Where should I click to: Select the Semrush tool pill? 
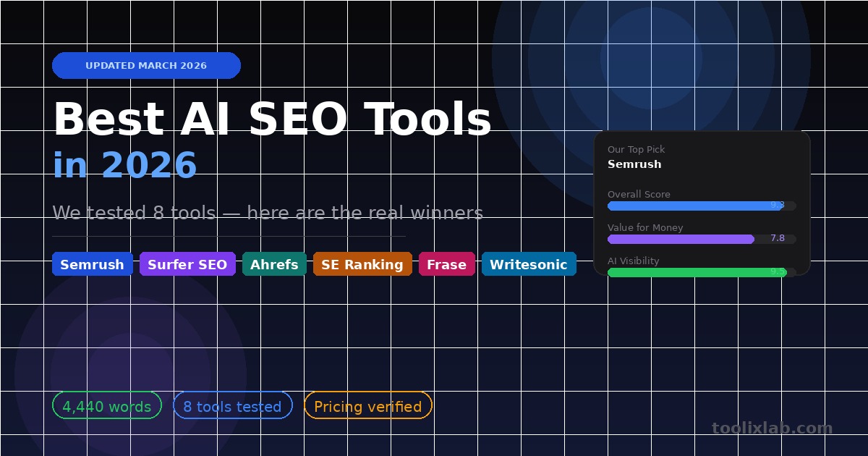[x=92, y=264]
